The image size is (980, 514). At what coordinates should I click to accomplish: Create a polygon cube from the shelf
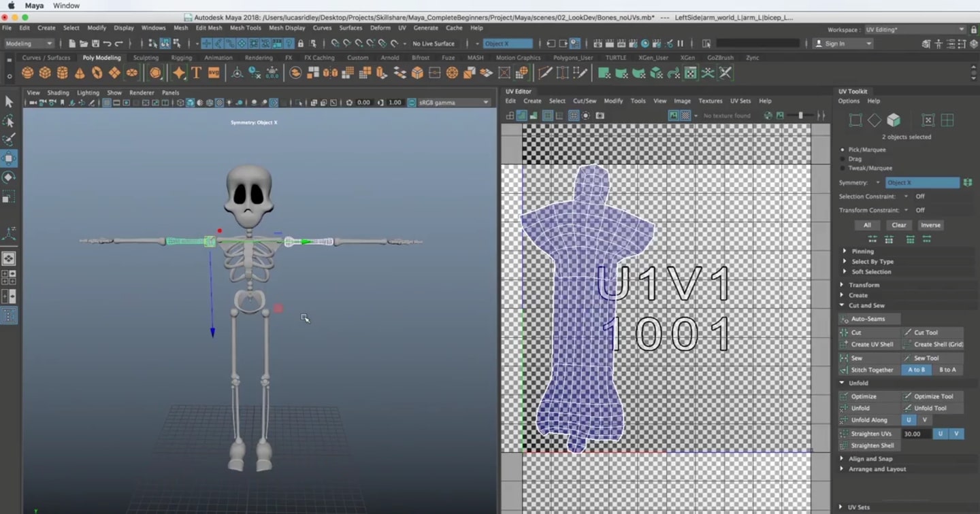pos(45,73)
